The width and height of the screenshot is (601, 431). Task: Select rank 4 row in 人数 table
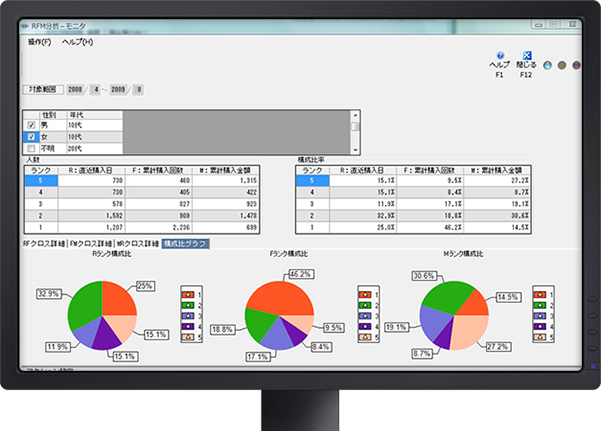[142, 192]
